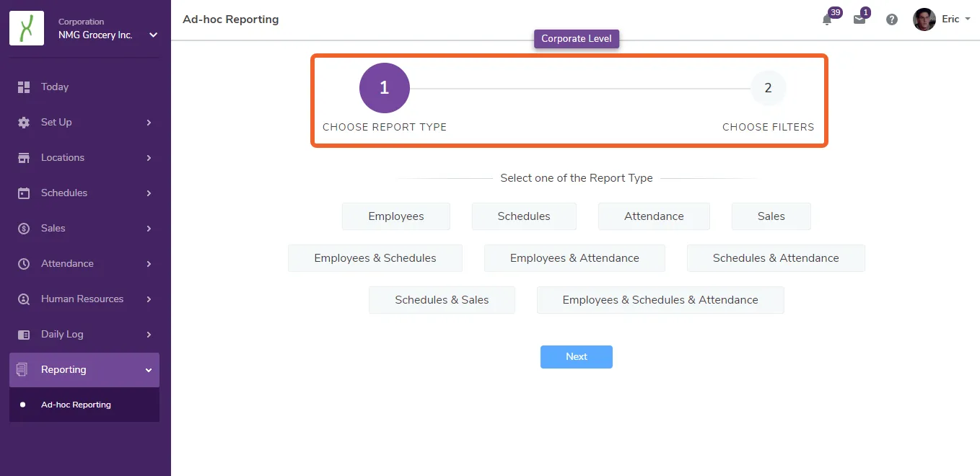Image resolution: width=980 pixels, height=476 pixels.
Task: Click the green company logo icon
Action: (x=27, y=28)
